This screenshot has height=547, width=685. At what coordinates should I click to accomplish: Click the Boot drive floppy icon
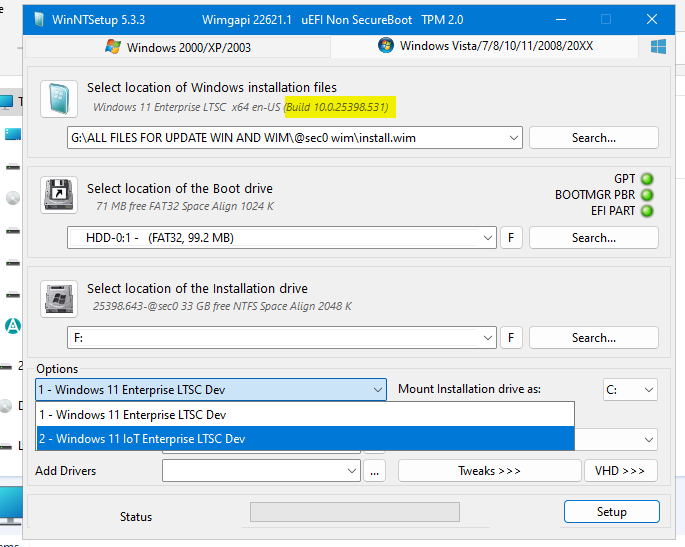click(59, 195)
